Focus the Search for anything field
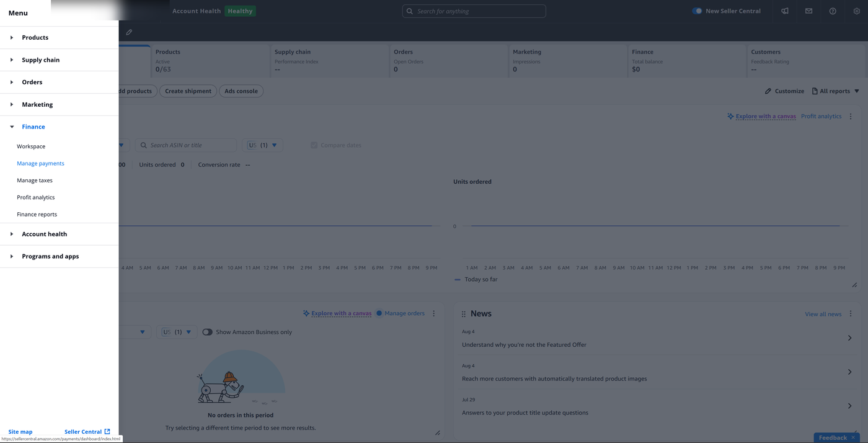This screenshot has height=443, width=868. (x=474, y=11)
